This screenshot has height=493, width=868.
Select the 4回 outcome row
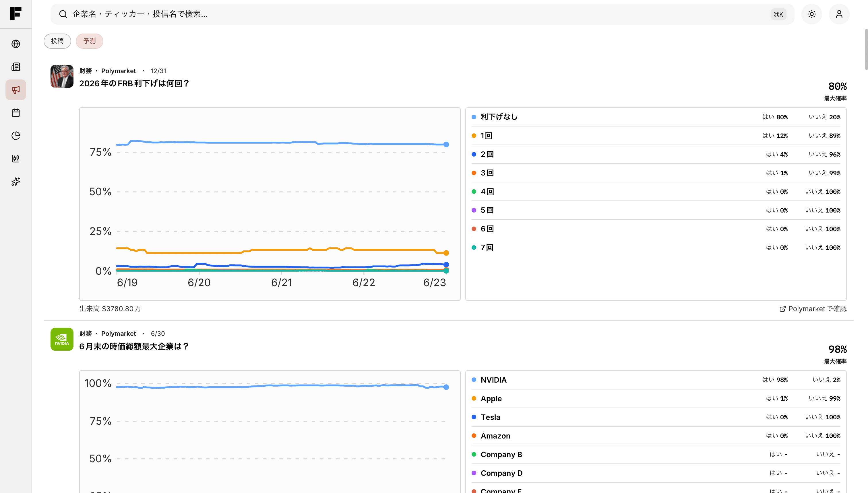point(656,191)
